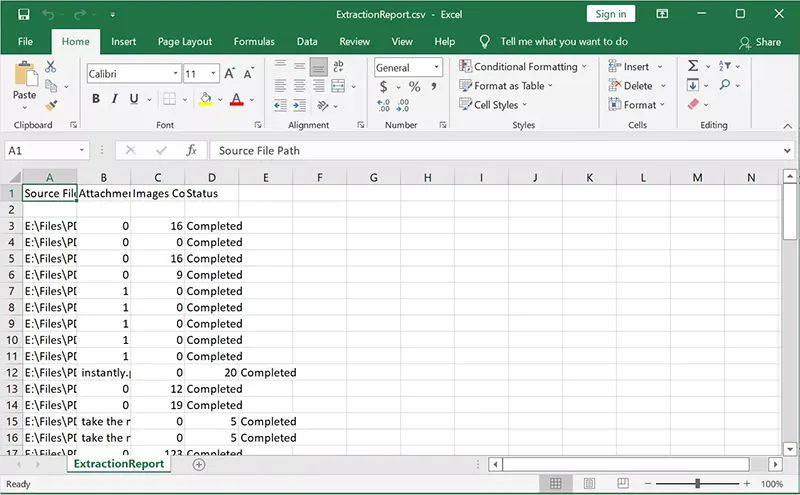Image resolution: width=800 pixels, height=495 pixels.
Task: Open the Name Box A1 dropdown
Action: 82,150
